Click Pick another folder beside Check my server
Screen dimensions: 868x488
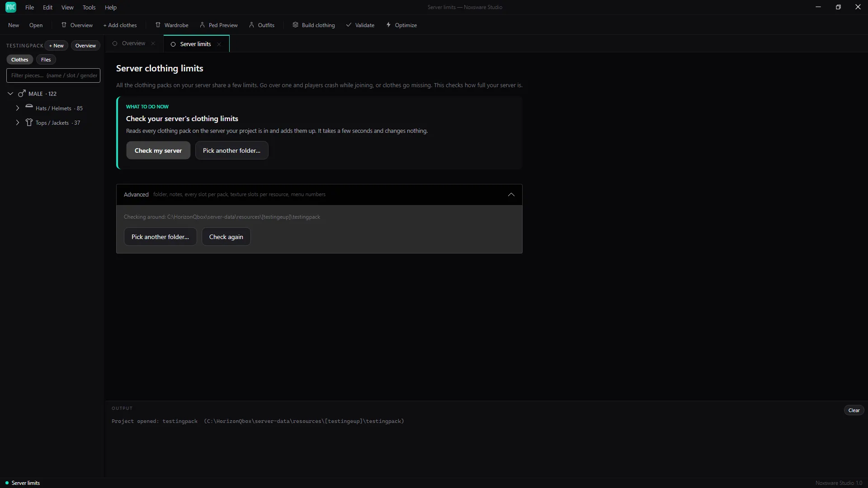click(x=231, y=150)
